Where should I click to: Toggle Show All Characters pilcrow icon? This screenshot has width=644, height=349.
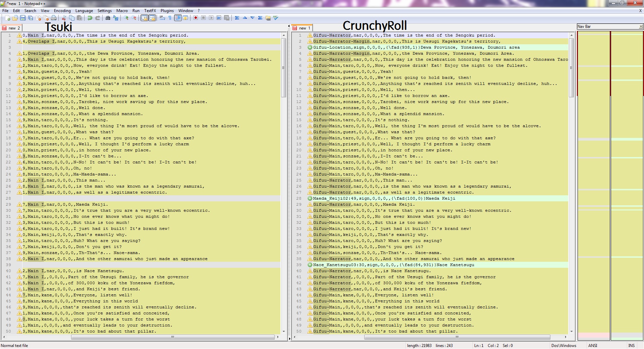point(170,18)
